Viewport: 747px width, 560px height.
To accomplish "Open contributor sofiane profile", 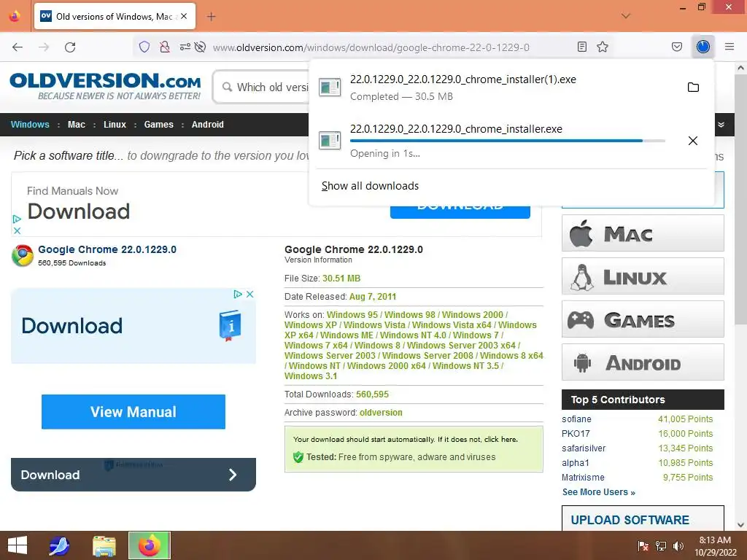I will [576, 419].
